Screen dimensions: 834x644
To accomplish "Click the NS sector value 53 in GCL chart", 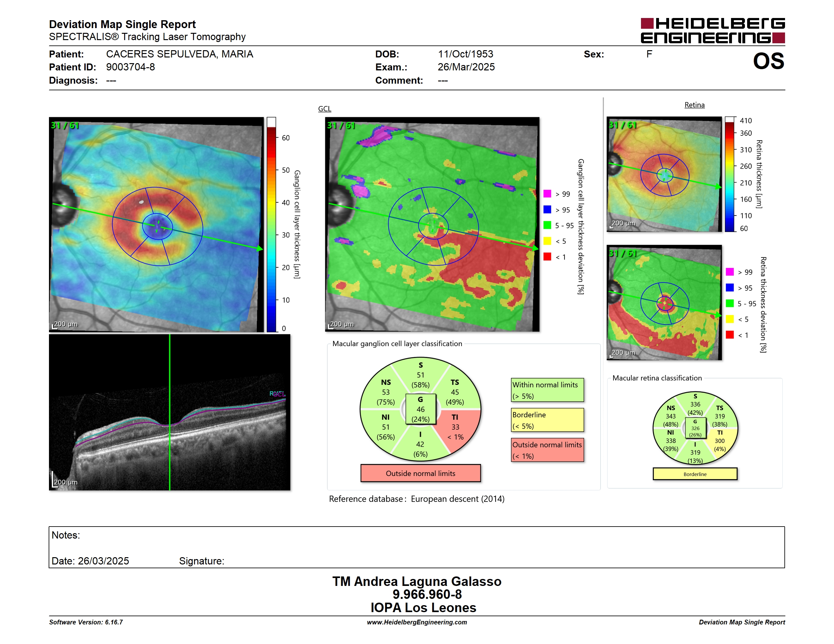I will (x=386, y=392).
